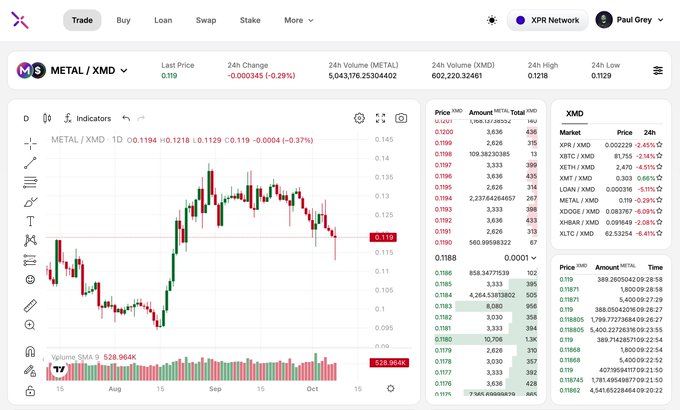Open the Indicators button
This screenshot has height=410, width=680.
(x=88, y=118)
